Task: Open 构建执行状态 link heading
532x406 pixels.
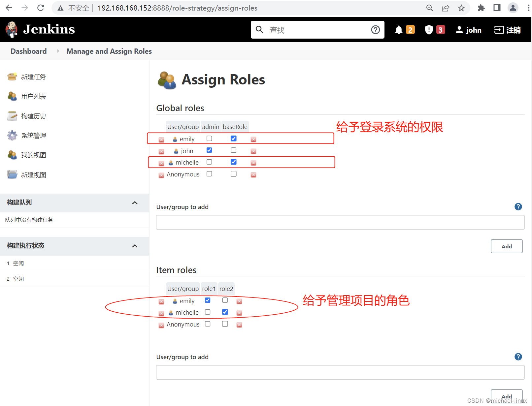Action: point(26,246)
